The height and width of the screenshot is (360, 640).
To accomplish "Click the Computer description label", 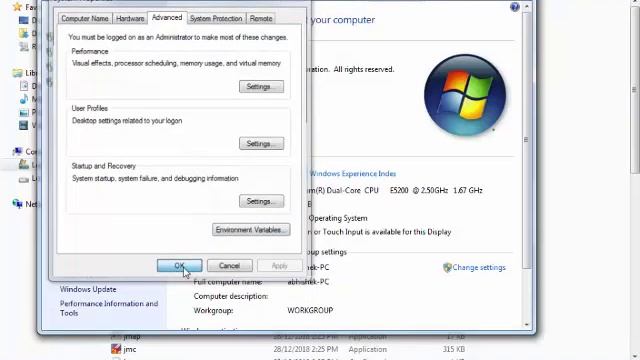I will click(x=231, y=296).
